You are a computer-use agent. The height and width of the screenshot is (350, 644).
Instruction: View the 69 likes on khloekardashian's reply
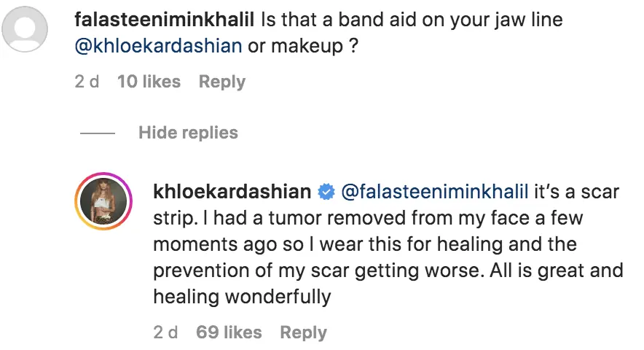tap(229, 332)
